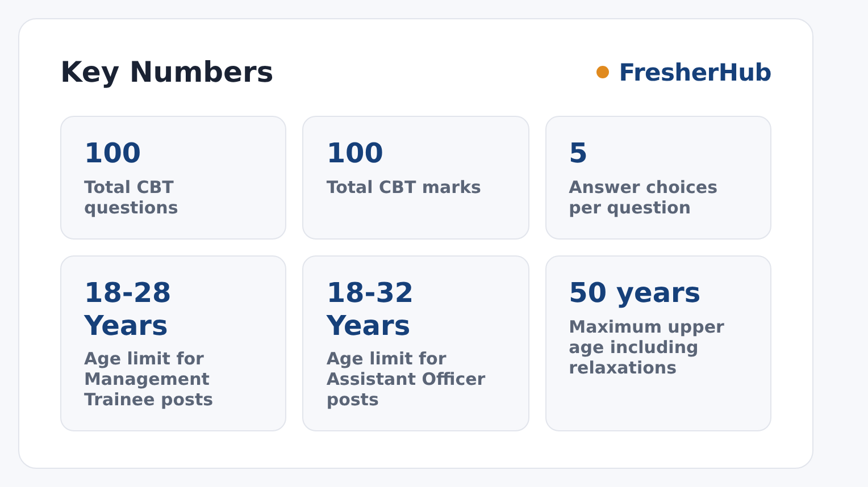This screenshot has width=868, height=487.
Task: Click the Answer choices per question card
Action: tap(658, 178)
